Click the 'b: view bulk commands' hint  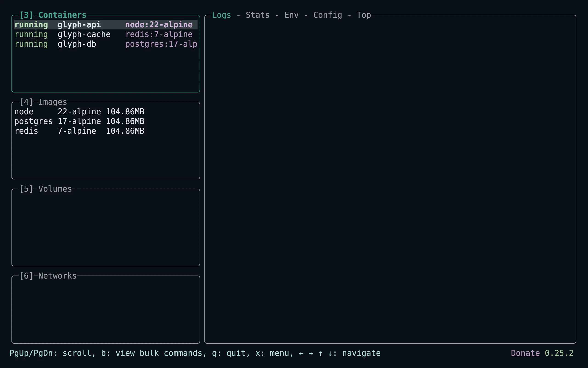pyautogui.click(x=152, y=353)
